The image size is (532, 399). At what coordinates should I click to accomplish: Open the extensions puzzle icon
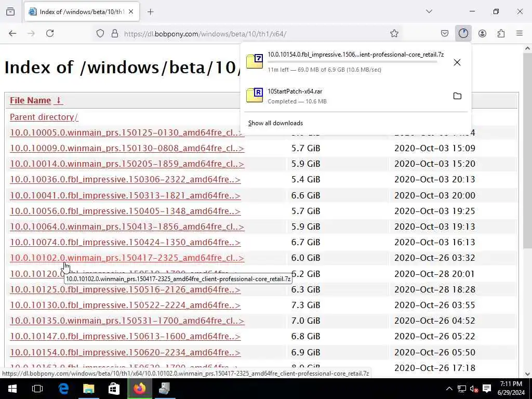click(501, 33)
